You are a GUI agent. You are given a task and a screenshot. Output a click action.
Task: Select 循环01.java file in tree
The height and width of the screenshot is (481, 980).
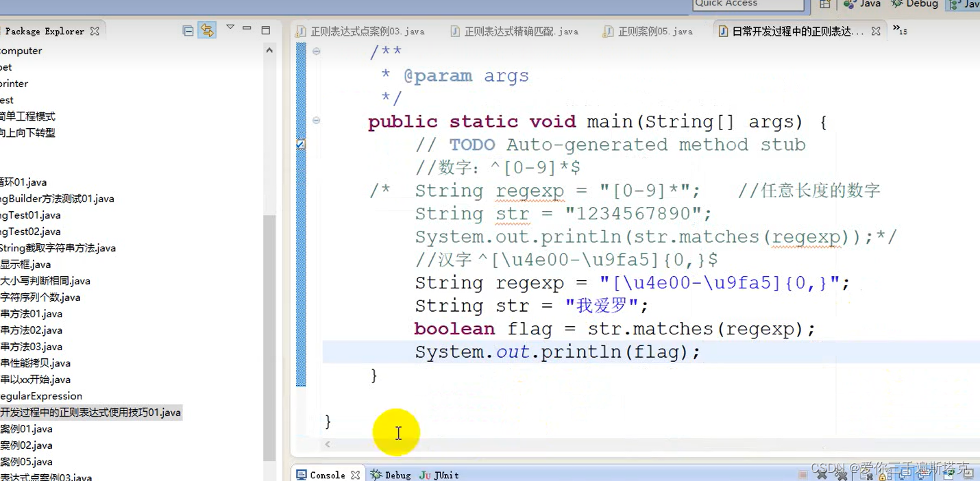pos(23,182)
